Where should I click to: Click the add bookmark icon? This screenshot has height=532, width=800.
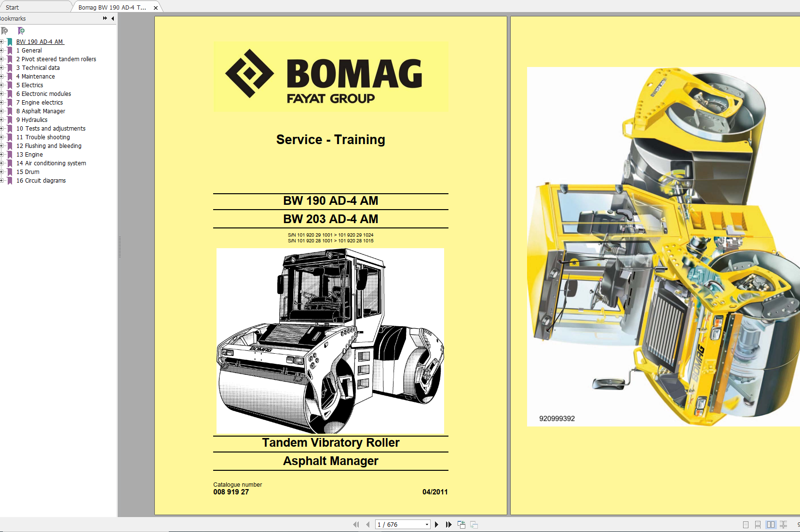21,31
